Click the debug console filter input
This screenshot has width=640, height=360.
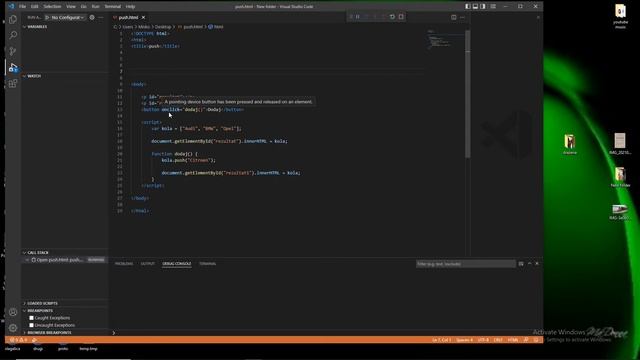[465, 264]
